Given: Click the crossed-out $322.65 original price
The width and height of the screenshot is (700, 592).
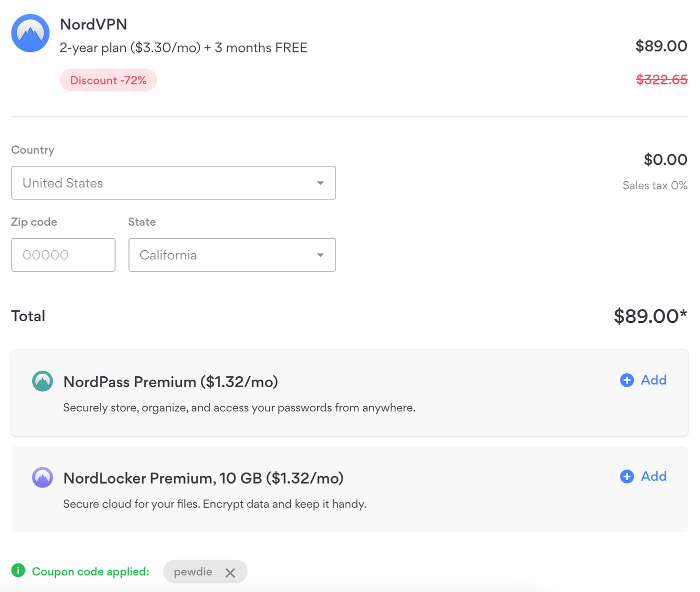Looking at the screenshot, I should 661,80.
